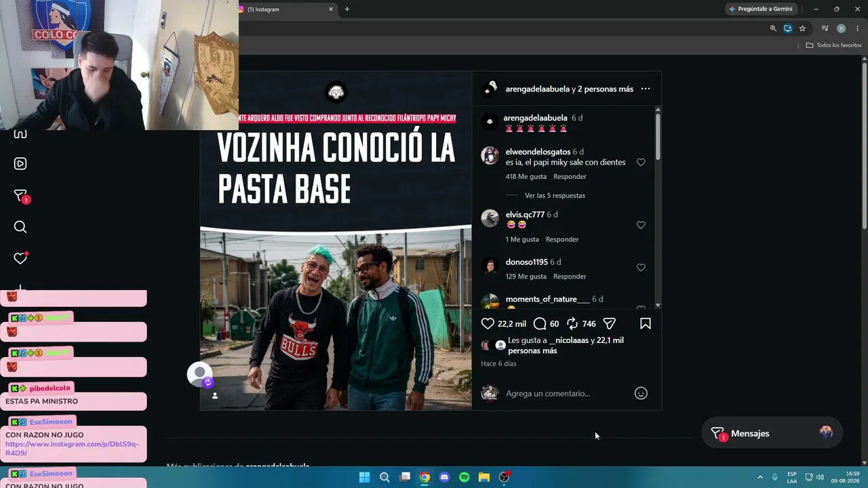Image resolution: width=868 pixels, height=488 pixels.
Task: Open Discord from taskbar
Action: coord(444,477)
